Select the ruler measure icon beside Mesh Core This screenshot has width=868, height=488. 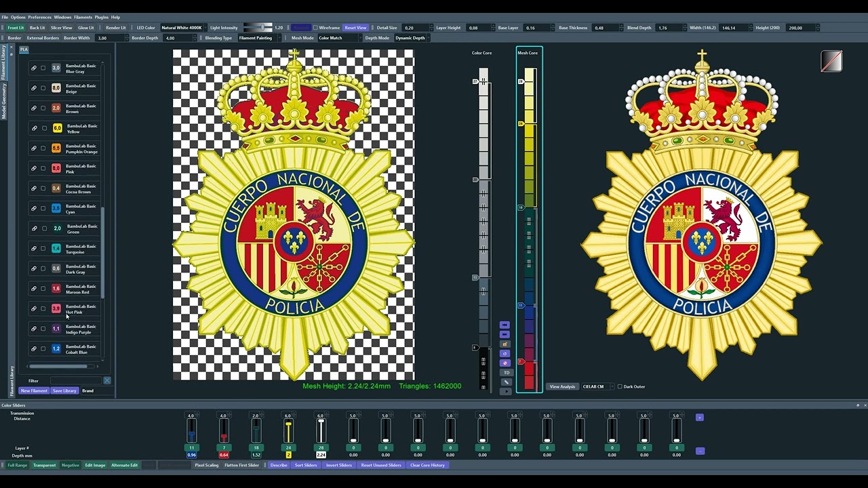[x=506, y=382]
